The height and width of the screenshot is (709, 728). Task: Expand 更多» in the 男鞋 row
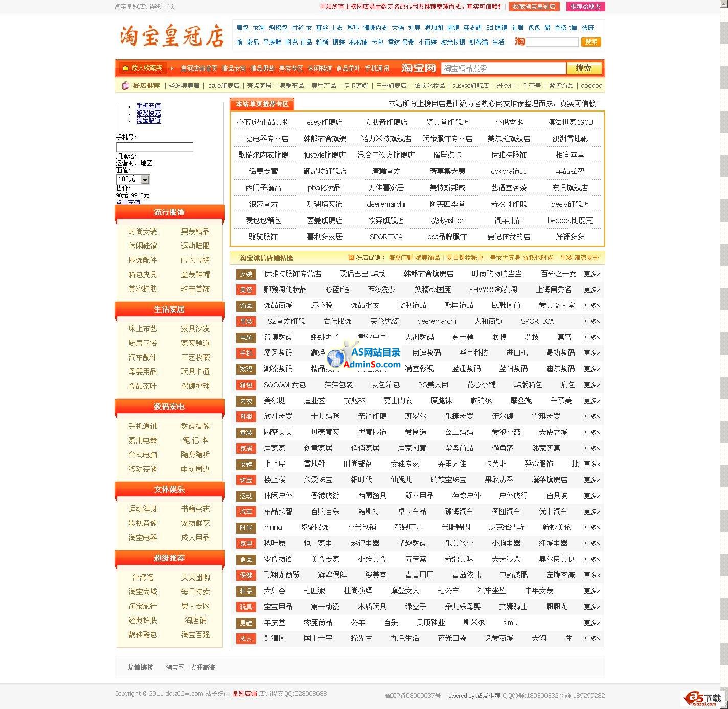(x=592, y=623)
